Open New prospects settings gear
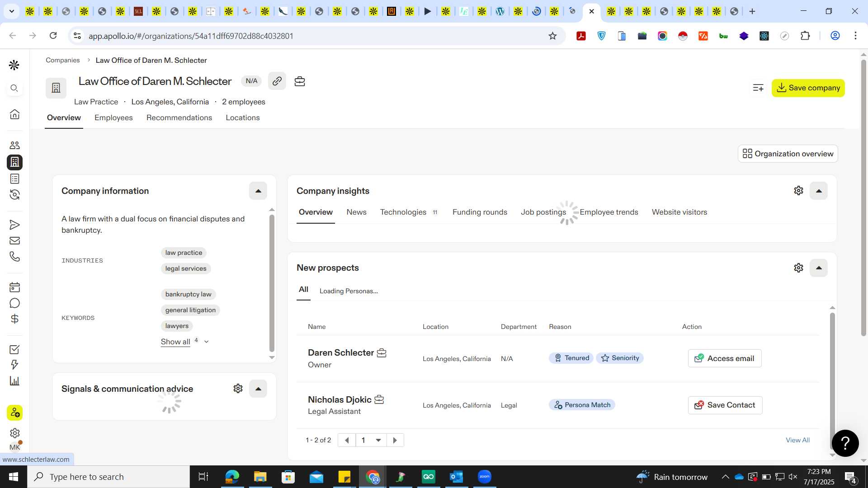The image size is (868, 488). point(798,267)
